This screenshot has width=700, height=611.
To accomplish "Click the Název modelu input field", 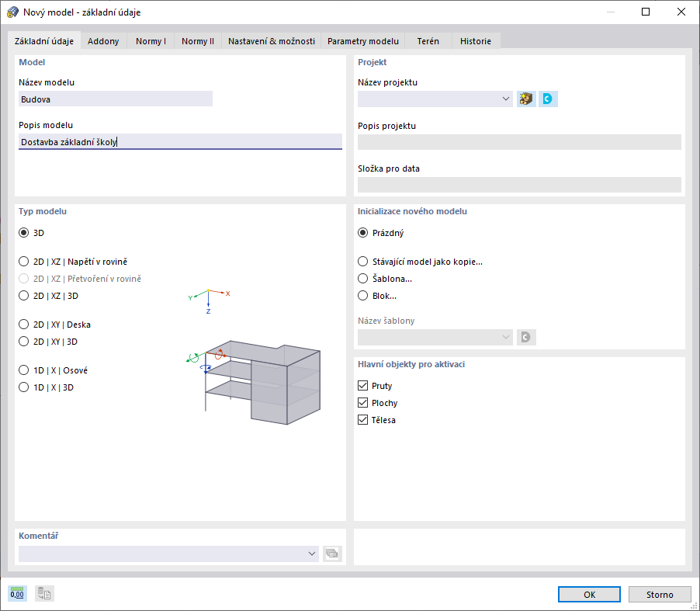I will [x=115, y=99].
